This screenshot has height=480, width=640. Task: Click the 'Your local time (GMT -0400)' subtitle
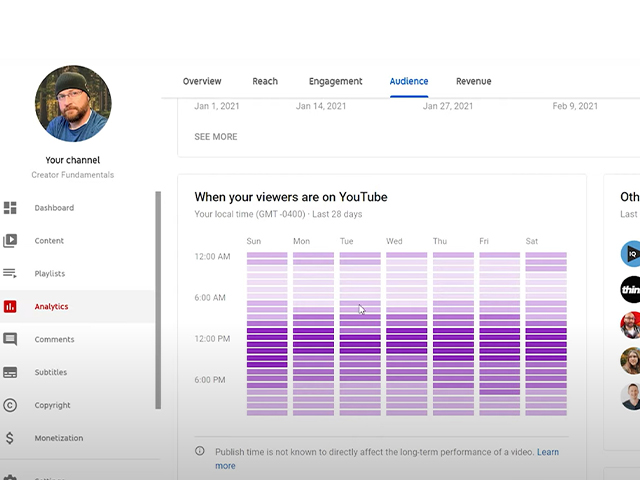(250, 214)
